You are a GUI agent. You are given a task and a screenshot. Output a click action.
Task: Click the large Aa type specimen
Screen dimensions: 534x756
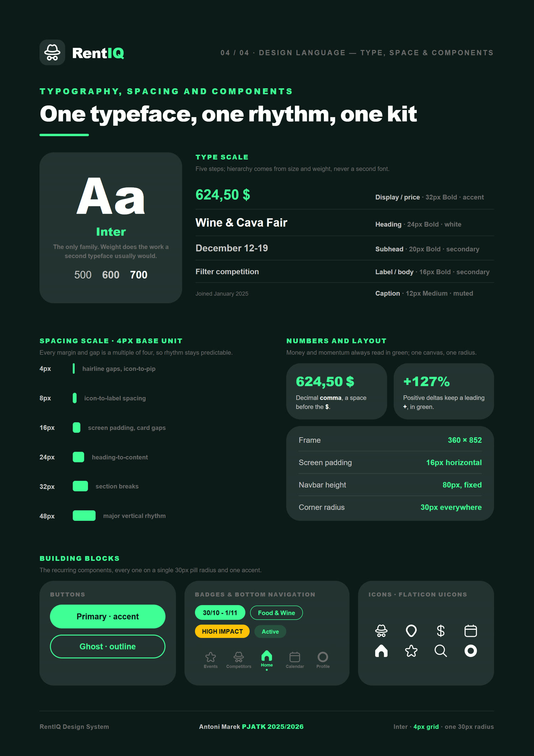pos(111,196)
